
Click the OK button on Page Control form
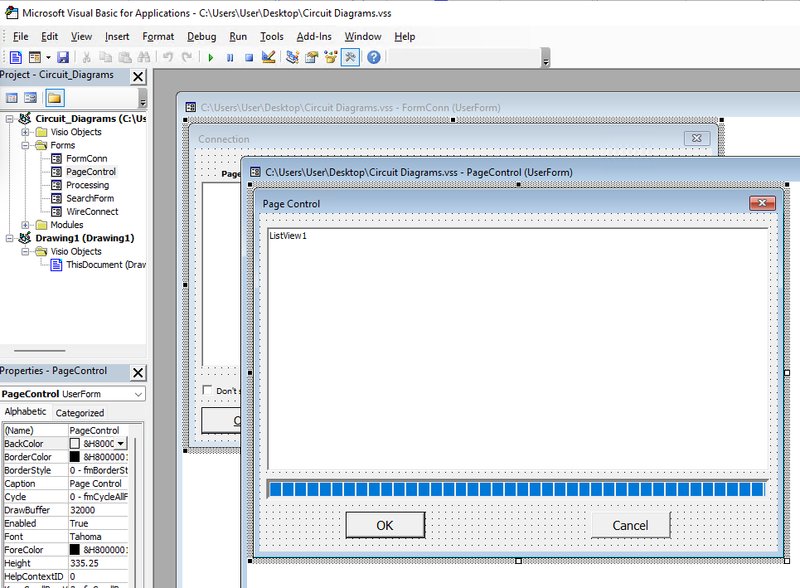[385, 525]
